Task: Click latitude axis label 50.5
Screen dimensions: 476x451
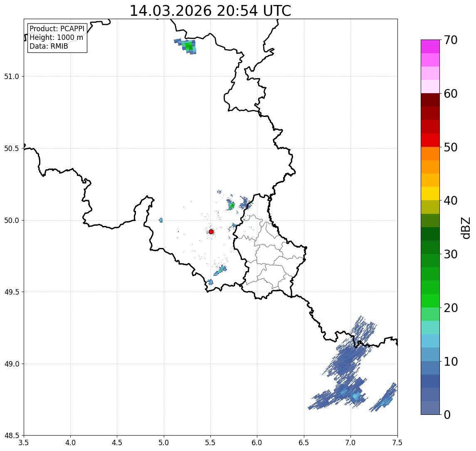Action: point(12,149)
